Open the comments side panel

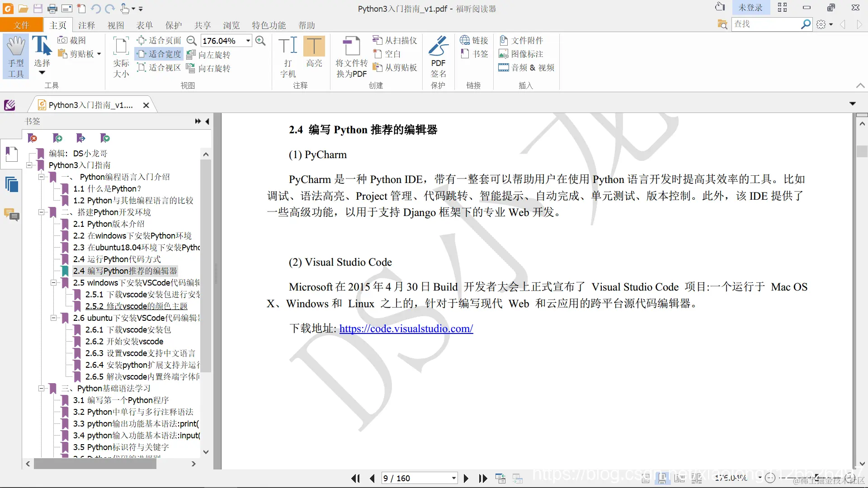click(12, 215)
